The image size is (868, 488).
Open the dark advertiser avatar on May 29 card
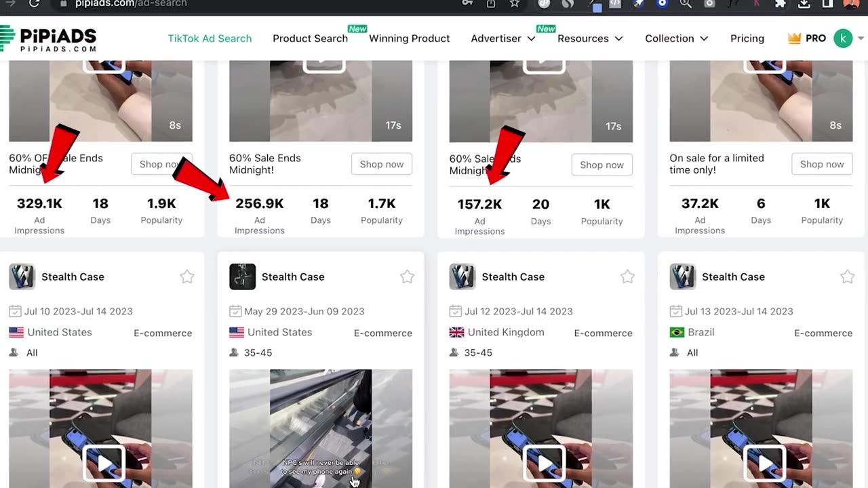click(242, 277)
